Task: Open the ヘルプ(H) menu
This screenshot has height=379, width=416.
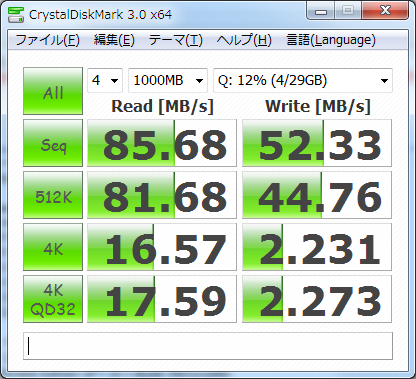Action: pyautogui.click(x=244, y=40)
